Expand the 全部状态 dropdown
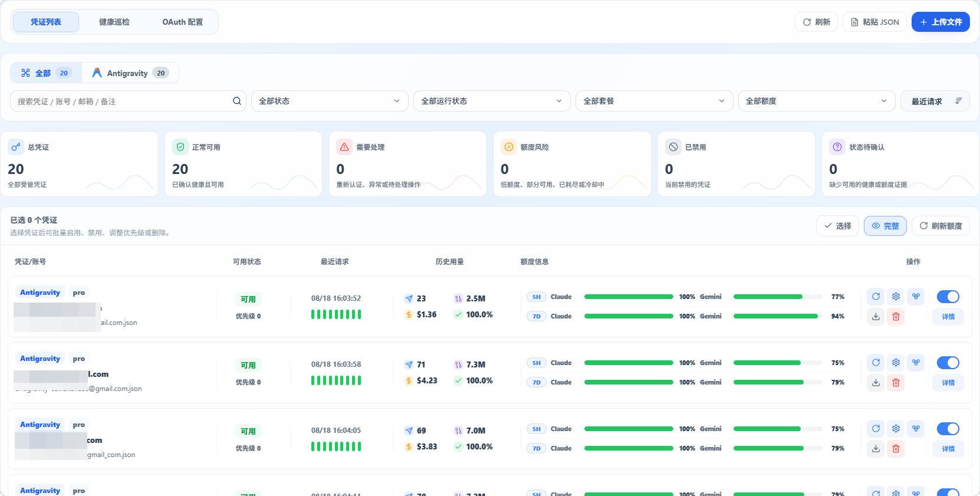 click(x=330, y=101)
